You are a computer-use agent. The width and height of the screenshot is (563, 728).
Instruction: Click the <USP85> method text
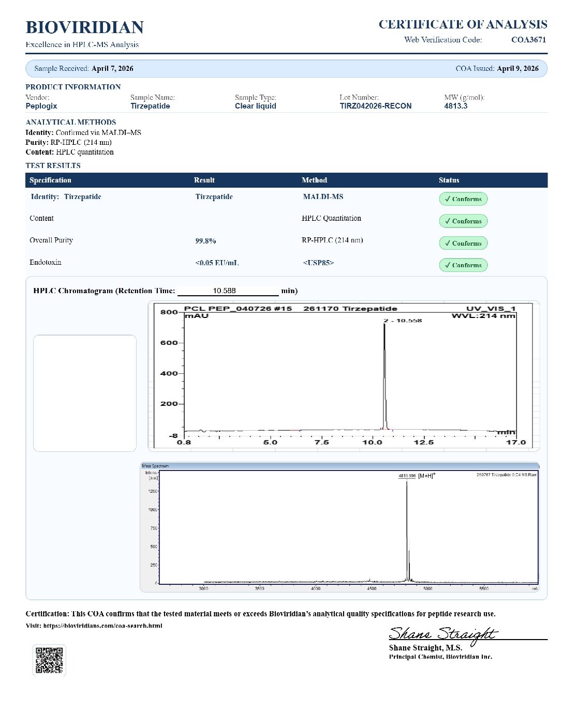(318, 263)
